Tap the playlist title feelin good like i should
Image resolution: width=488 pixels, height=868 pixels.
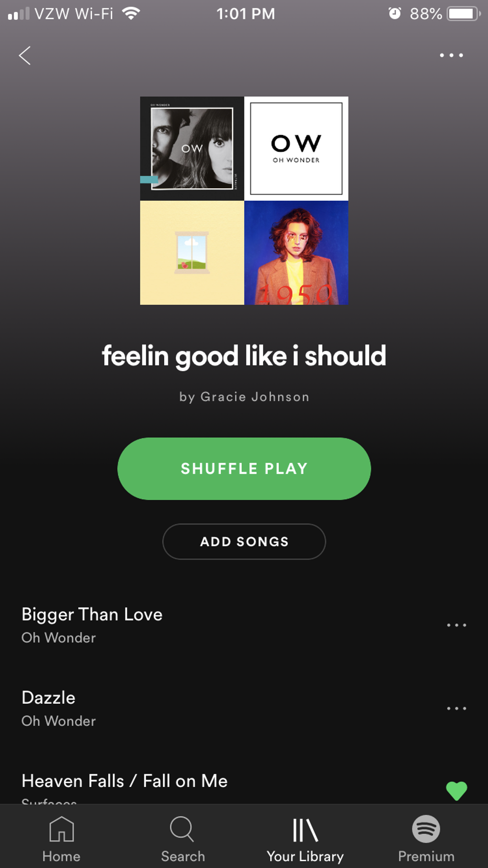(x=244, y=356)
